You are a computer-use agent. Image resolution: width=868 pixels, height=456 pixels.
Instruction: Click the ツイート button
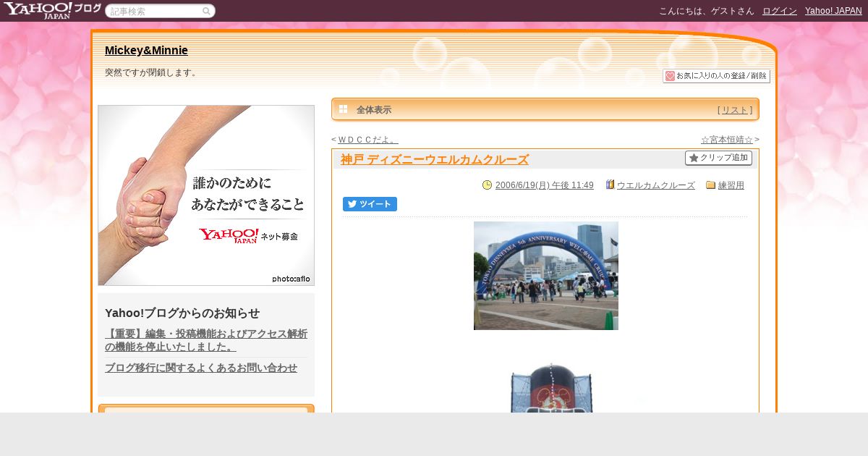[x=370, y=204]
